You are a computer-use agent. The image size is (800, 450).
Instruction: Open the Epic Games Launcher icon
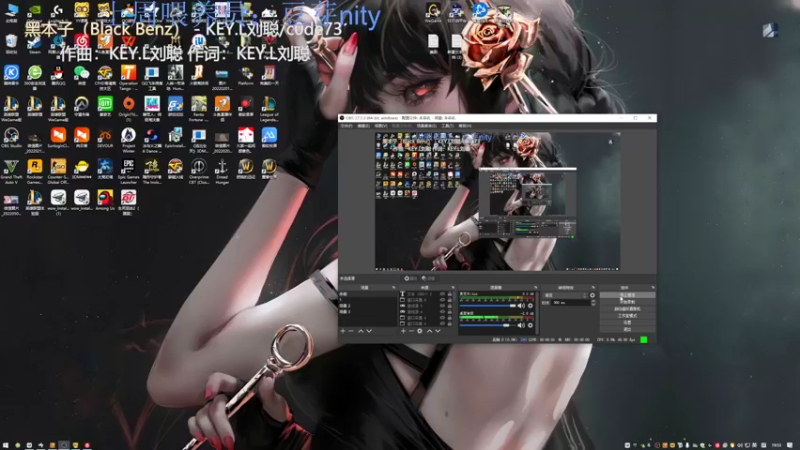[x=128, y=171]
